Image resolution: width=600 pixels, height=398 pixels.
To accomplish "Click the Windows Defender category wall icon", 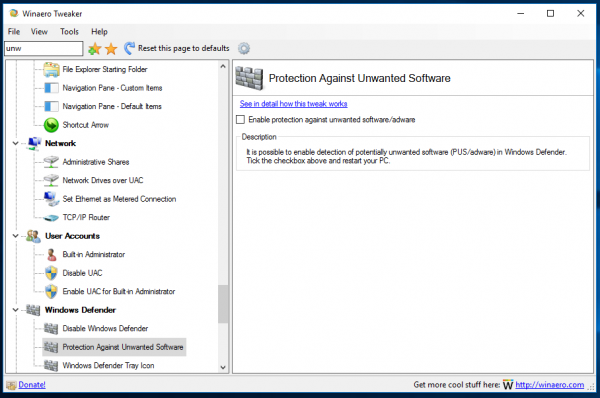I will pyautogui.click(x=34, y=310).
